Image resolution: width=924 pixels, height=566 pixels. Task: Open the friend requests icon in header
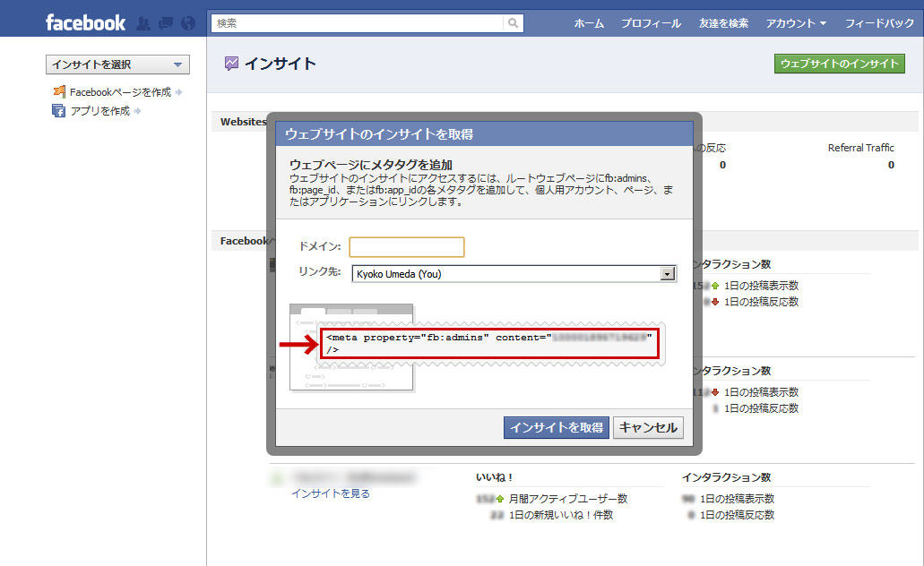143,23
